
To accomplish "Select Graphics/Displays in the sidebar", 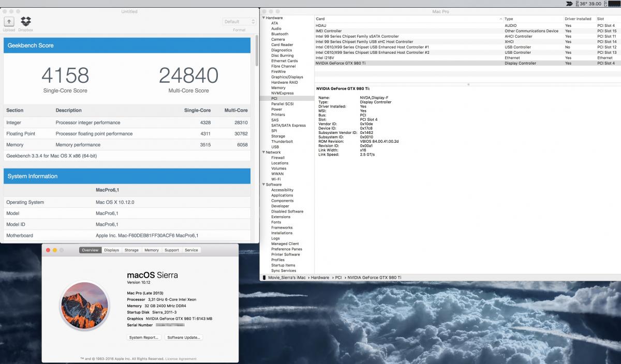I will pyautogui.click(x=287, y=77).
